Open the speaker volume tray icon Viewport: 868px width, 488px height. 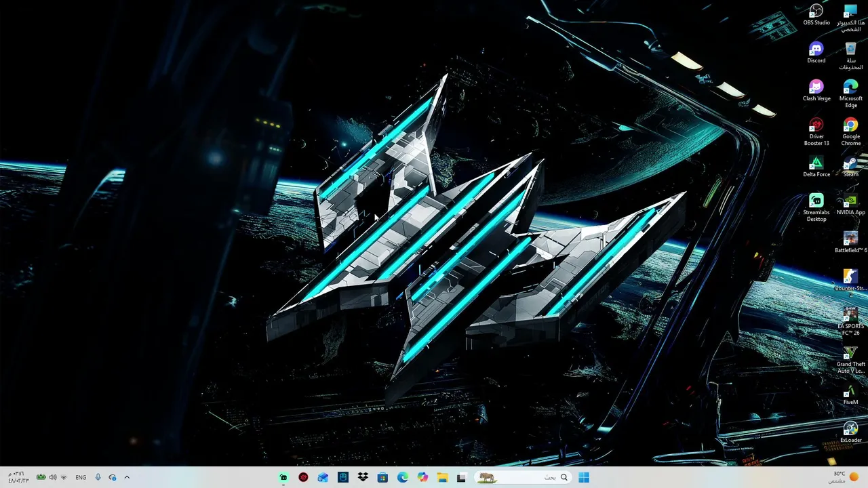(x=53, y=477)
